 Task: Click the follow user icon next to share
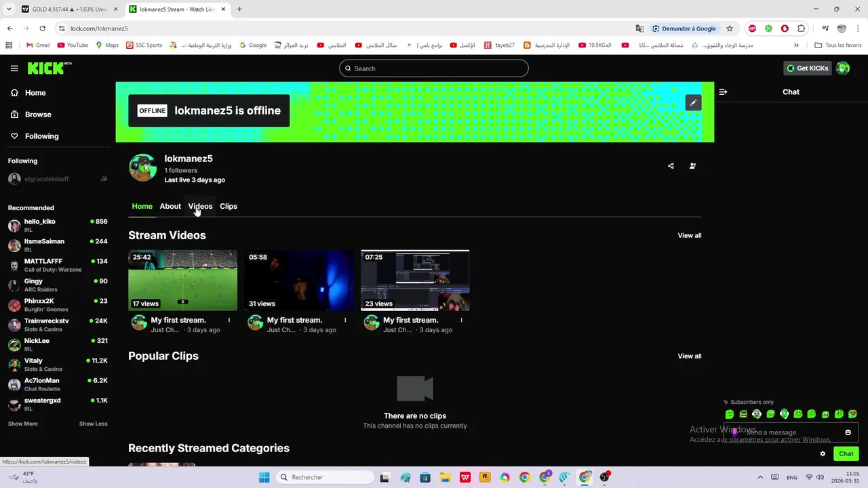(x=692, y=165)
